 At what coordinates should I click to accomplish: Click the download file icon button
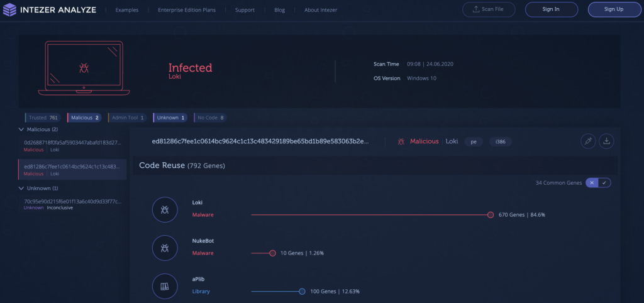(606, 141)
